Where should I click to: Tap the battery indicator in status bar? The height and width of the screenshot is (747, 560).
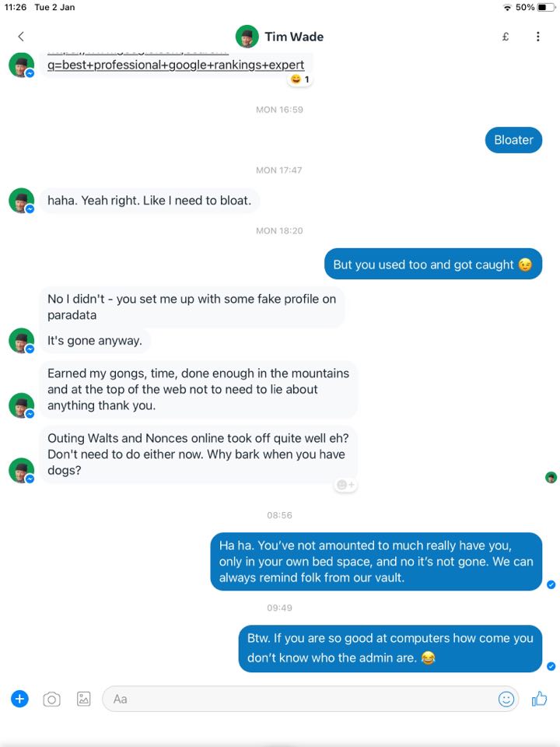(x=546, y=7)
